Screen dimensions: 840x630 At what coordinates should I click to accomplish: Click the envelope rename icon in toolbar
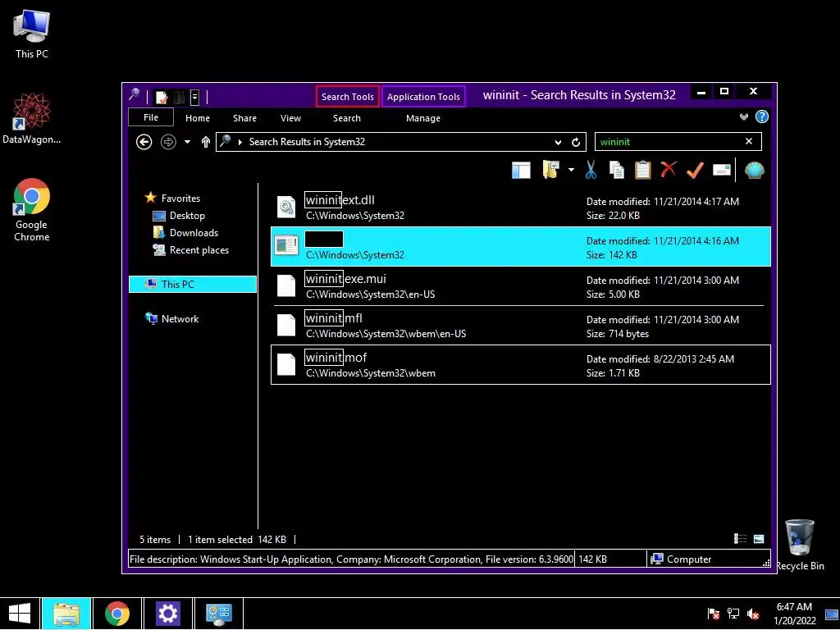722,170
